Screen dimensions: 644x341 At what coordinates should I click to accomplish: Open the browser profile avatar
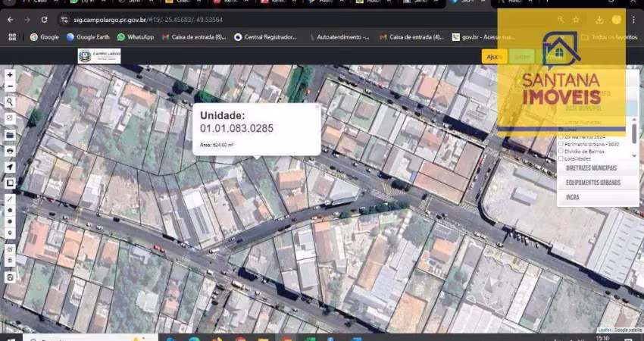(616, 20)
